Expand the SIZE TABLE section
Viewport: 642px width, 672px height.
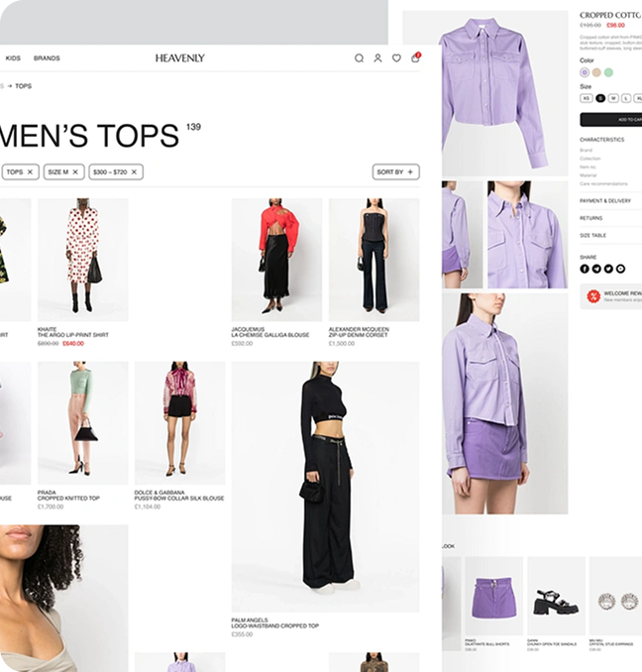[610, 235]
